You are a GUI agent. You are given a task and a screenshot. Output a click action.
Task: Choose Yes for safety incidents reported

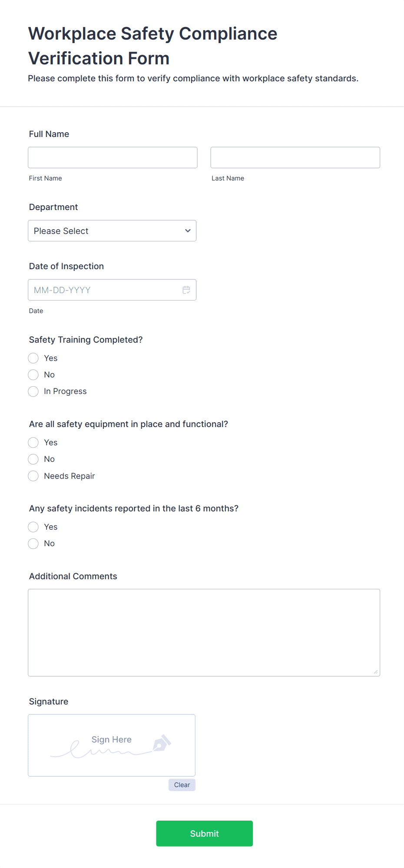[x=33, y=527]
